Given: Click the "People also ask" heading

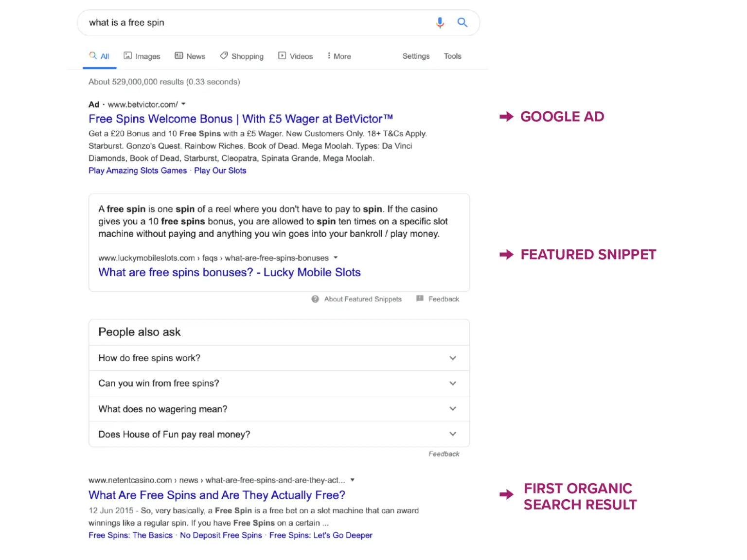Looking at the screenshot, I should click(140, 332).
